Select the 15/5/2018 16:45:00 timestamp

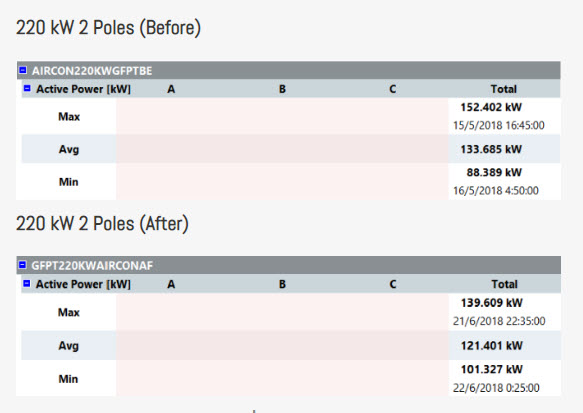click(499, 125)
